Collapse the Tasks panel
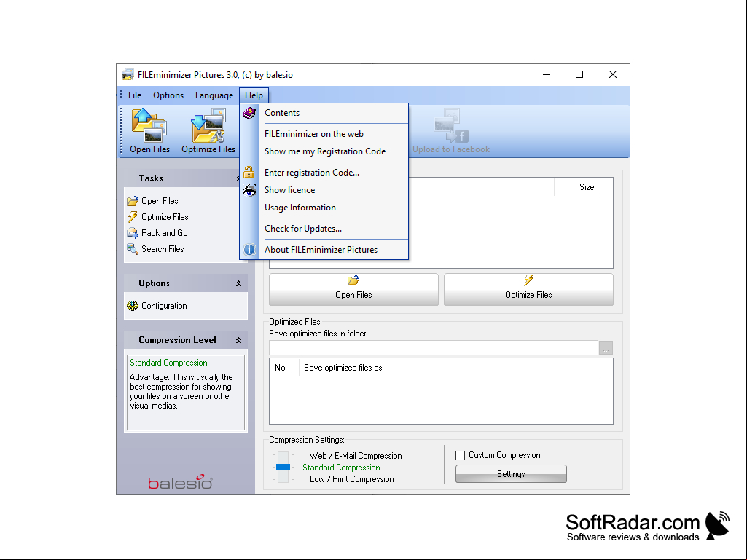The height and width of the screenshot is (560, 747). click(x=238, y=178)
